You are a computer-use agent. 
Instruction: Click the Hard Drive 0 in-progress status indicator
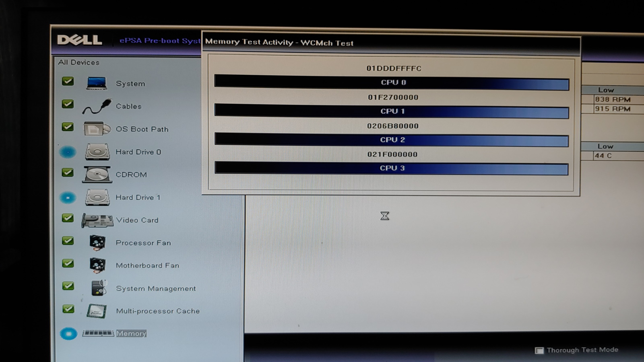coord(68,152)
